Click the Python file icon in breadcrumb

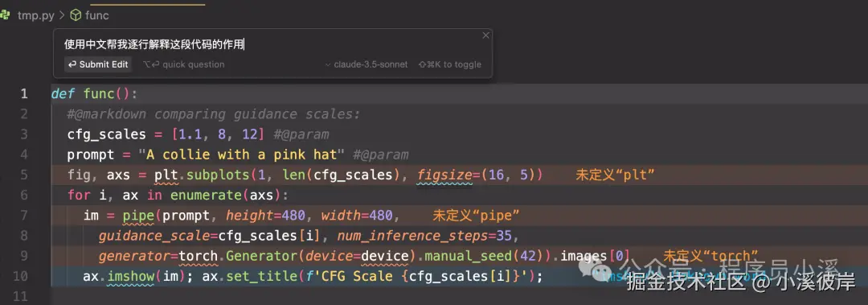(x=6, y=15)
